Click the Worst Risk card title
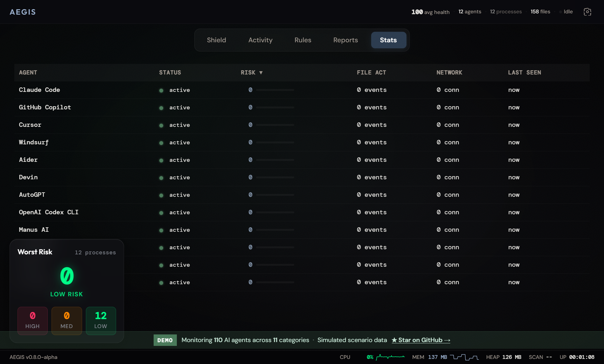Image resolution: width=604 pixels, height=364 pixels. click(35, 252)
